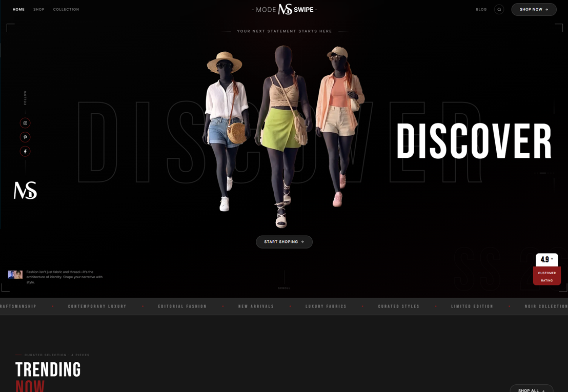Open the Shop menu item
This screenshot has height=392, width=568.
pos(39,9)
